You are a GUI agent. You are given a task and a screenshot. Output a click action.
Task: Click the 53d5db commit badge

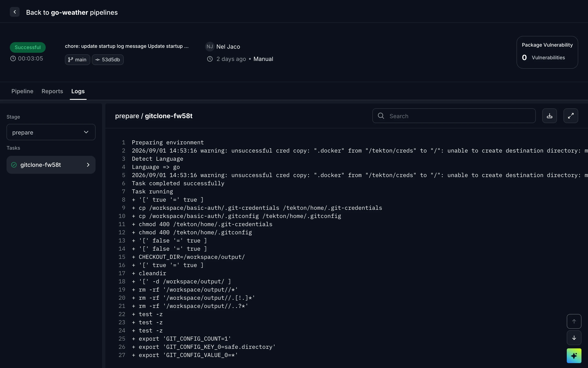point(108,60)
